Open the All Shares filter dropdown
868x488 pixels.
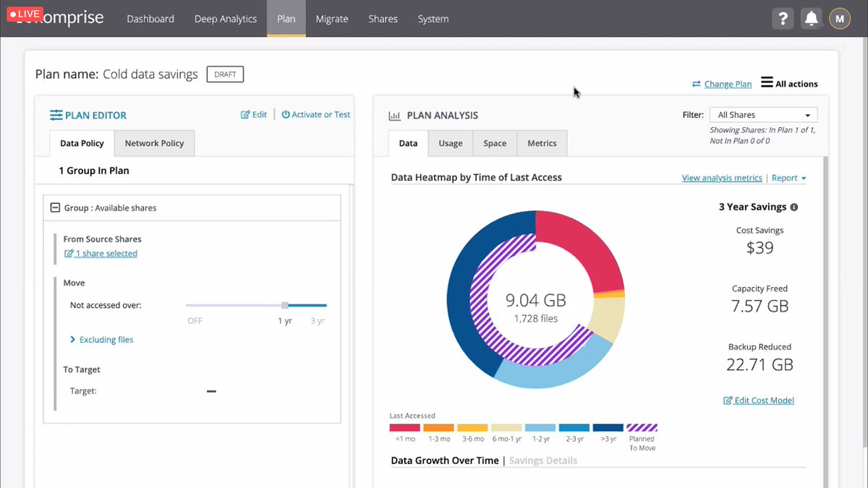763,115
